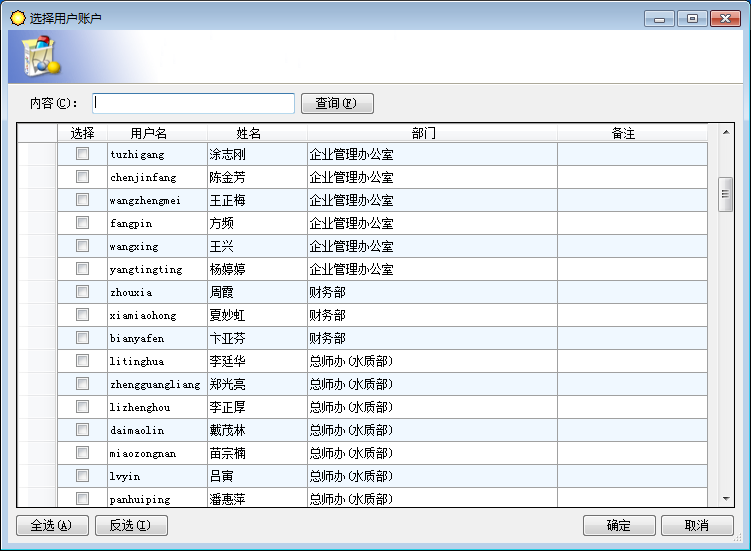This screenshot has height=551, width=751.
Task: Confirm with the 确定 button
Action: click(x=619, y=526)
